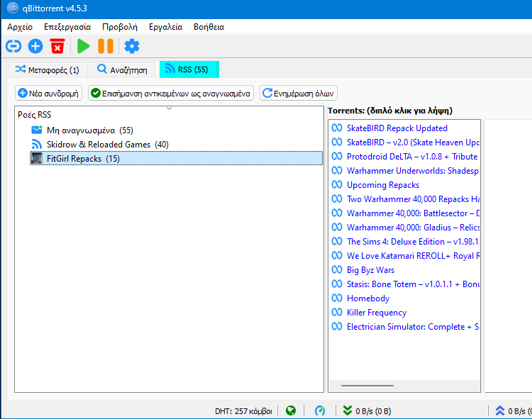Select Electrician Simulator: Complete article

tap(404, 327)
